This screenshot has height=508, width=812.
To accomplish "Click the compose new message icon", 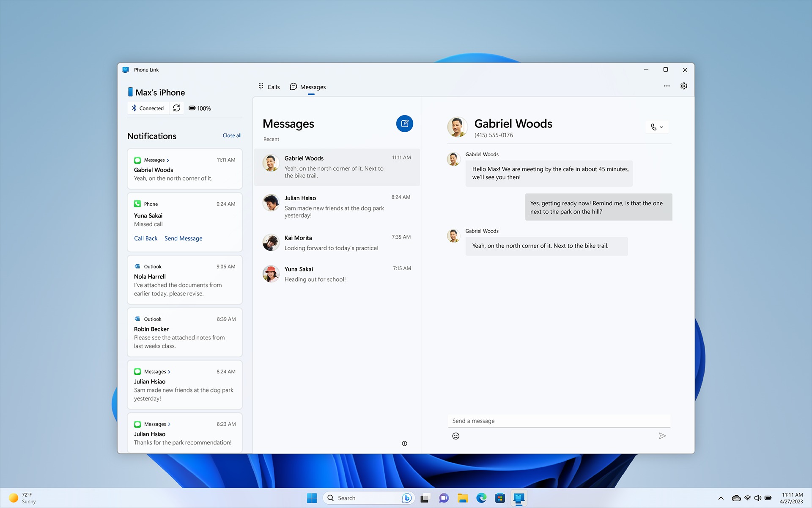I will tap(405, 123).
